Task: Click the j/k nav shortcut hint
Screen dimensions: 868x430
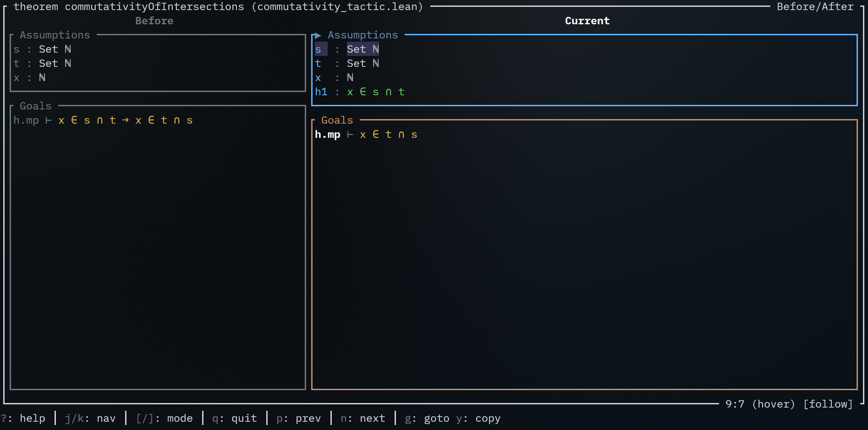Action: pyautogui.click(x=90, y=419)
